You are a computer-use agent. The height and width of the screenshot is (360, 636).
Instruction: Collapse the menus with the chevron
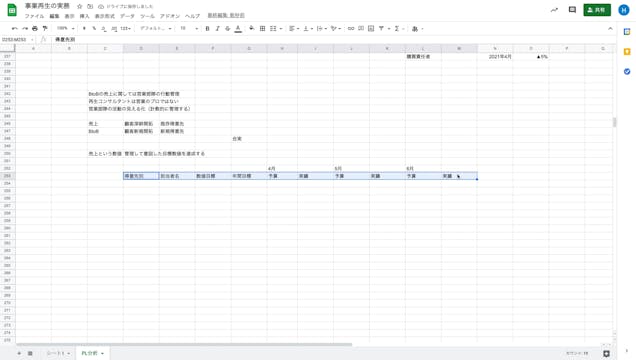[x=610, y=28]
